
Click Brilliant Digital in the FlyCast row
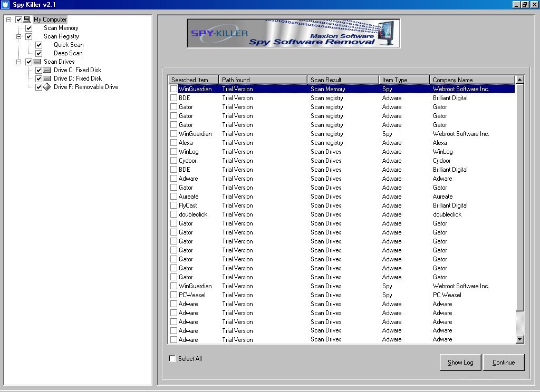click(x=450, y=205)
